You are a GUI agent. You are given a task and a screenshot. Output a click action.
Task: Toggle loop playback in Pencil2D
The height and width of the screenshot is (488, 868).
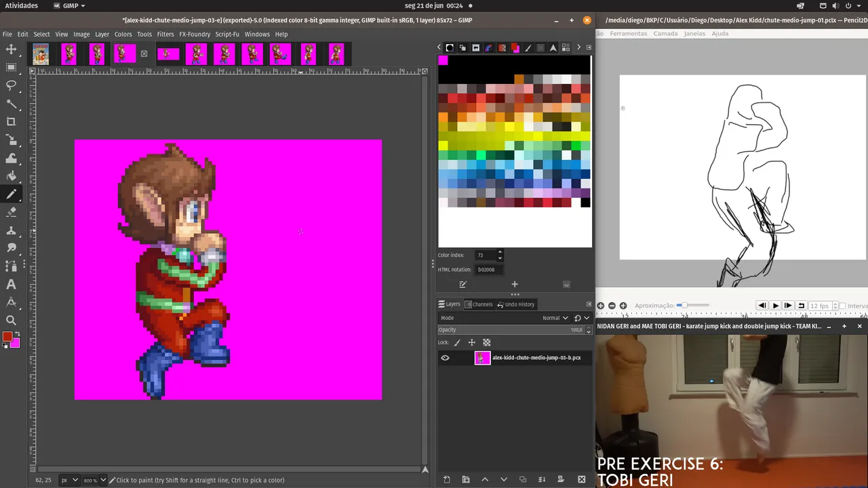(801, 306)
